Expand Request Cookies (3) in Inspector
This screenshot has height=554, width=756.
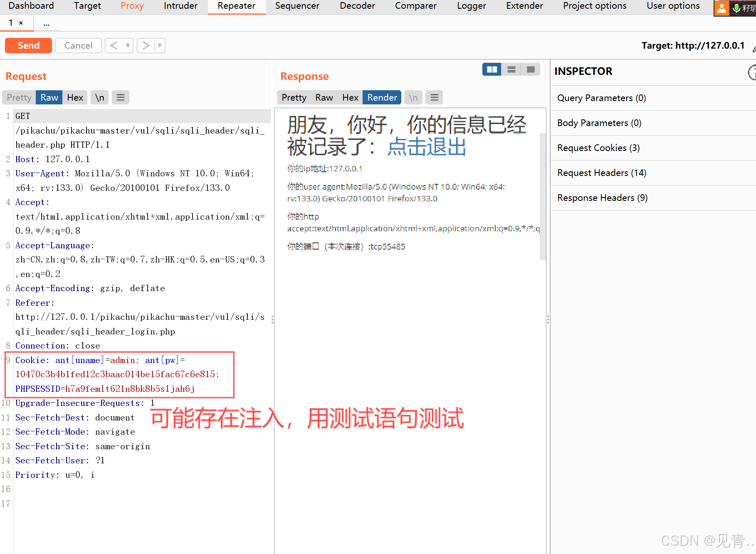coord(653,148)
